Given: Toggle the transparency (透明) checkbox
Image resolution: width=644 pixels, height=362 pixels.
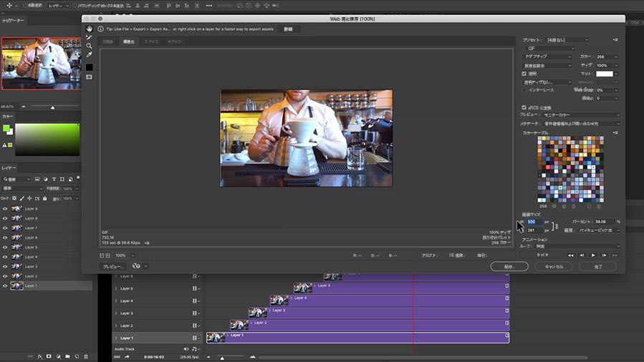Looking at the screenshot, I should point(524,74).
